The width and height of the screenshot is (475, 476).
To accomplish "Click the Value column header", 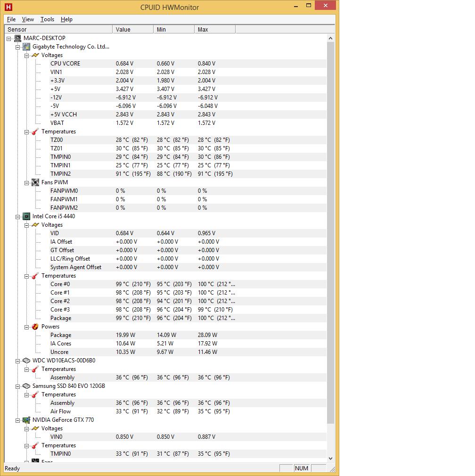I will (133, 29).
